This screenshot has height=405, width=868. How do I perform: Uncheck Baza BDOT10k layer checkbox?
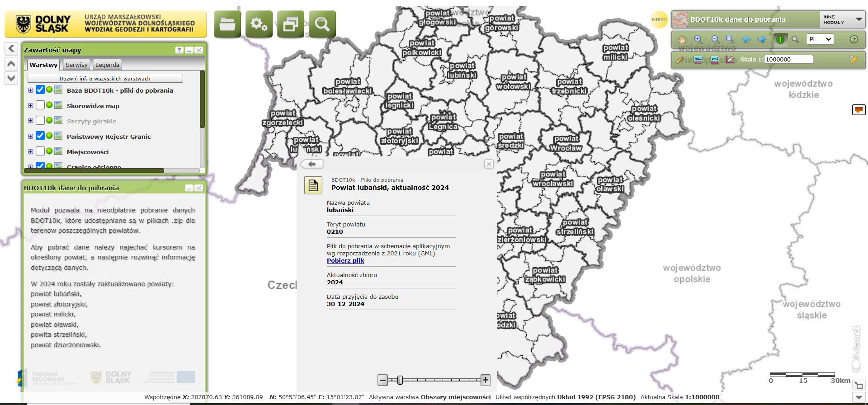point(40,90)
